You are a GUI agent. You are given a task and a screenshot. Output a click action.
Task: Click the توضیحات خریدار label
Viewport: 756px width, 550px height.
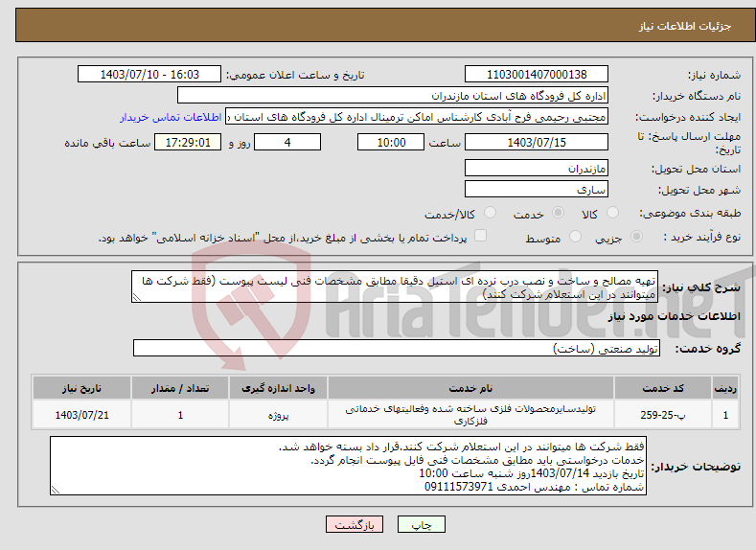click(696, 467)
